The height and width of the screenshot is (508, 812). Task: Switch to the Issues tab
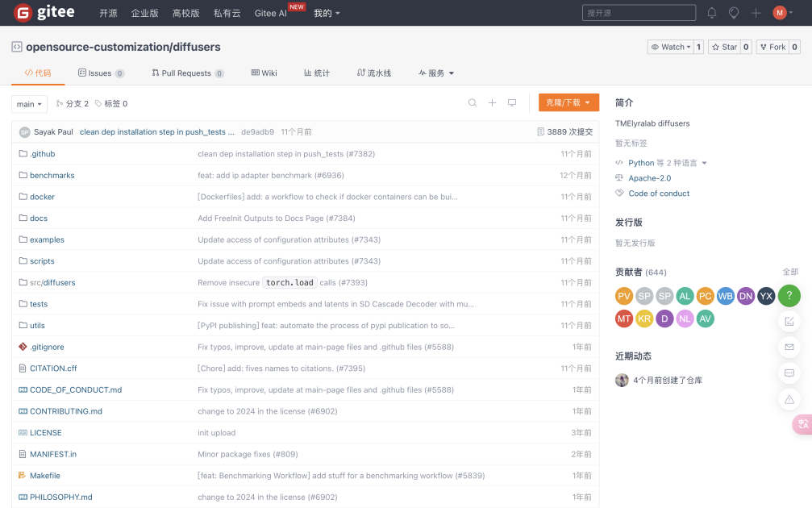[x=100, y=73]
